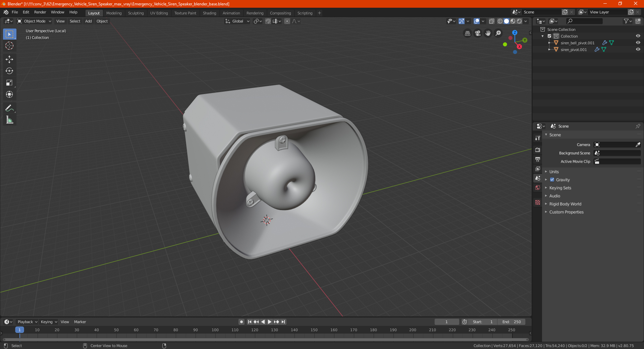
Task: Hide siren_pivot.001 in viewport
Action: (638, 49)
